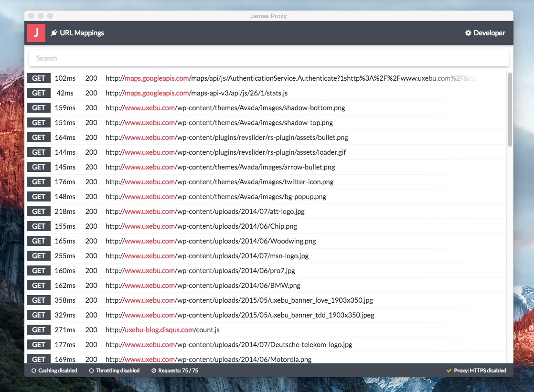Open the Developer menu item
This screenshot has width=534, height=392.
coord(485,33)
